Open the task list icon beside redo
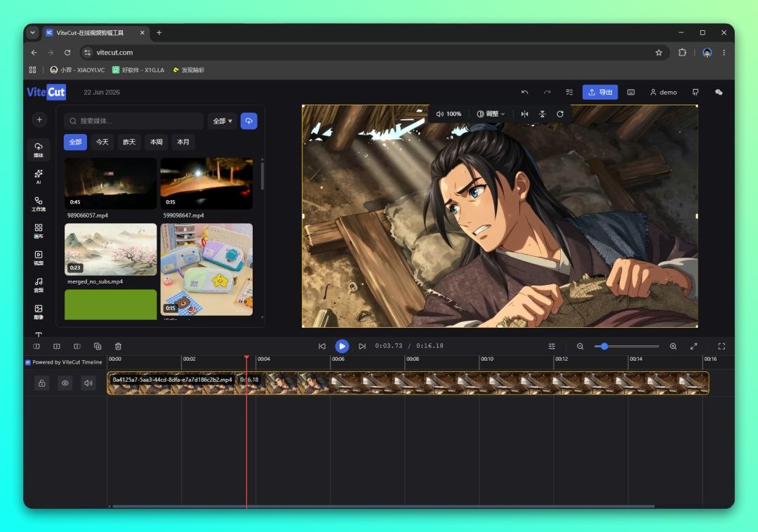The height and width of the screenshot is (532, 758). coord(569,92)
